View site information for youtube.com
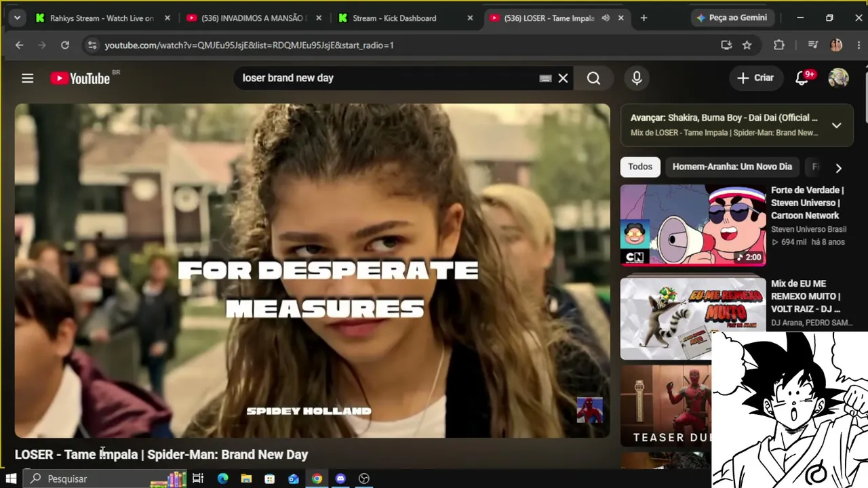Image resolution: width=868 pixels, height=488 pixels. click(x=92, y=45)
